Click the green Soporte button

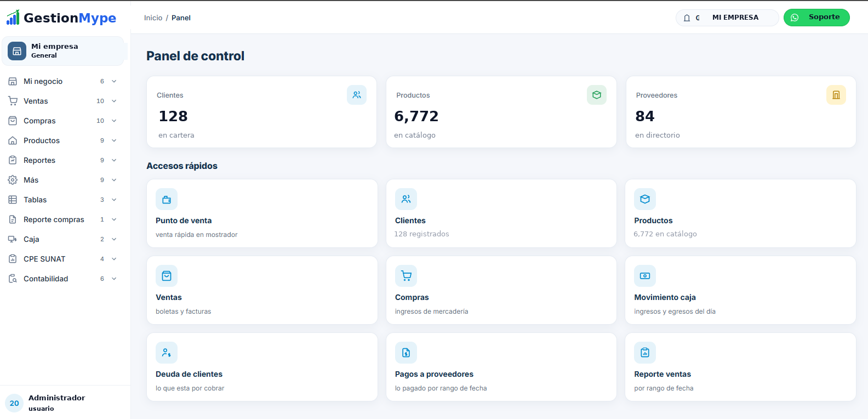coord(816,18)
